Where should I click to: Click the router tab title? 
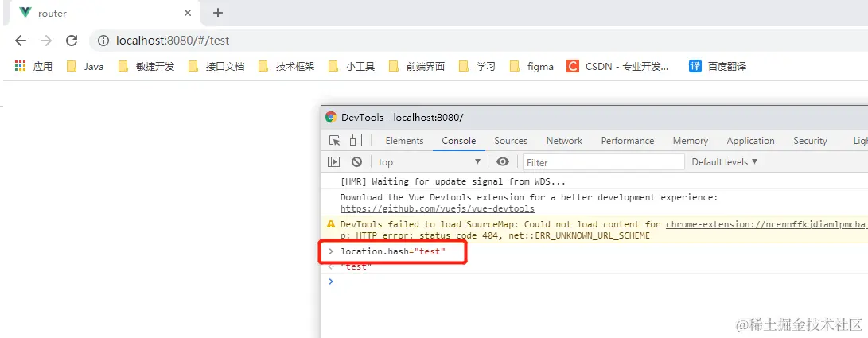point(53,14)
